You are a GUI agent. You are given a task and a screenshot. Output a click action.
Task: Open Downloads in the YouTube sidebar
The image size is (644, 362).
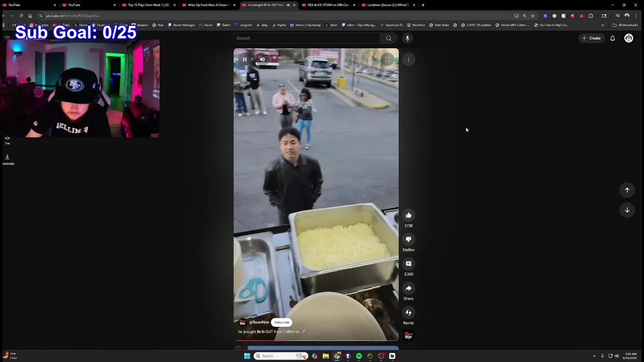(x=8, y=159)
